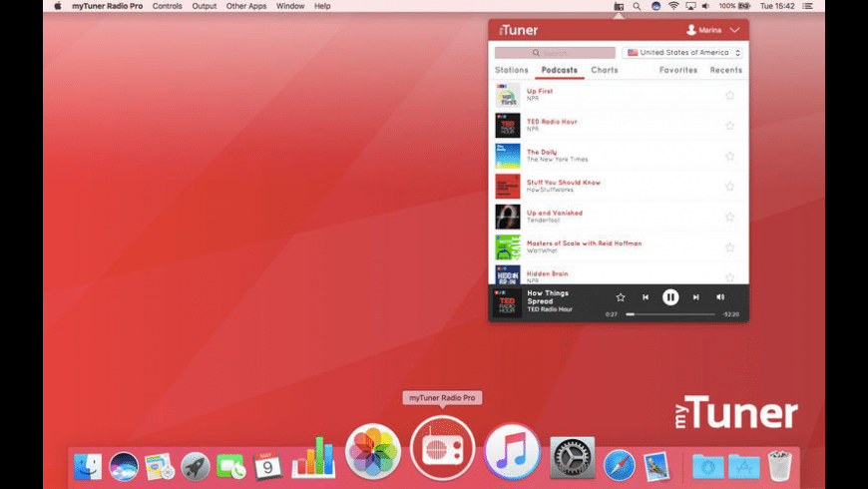Select Up and Vanished podcast title
The height and width of the screenshot is (489, 868).
[554, 213]
